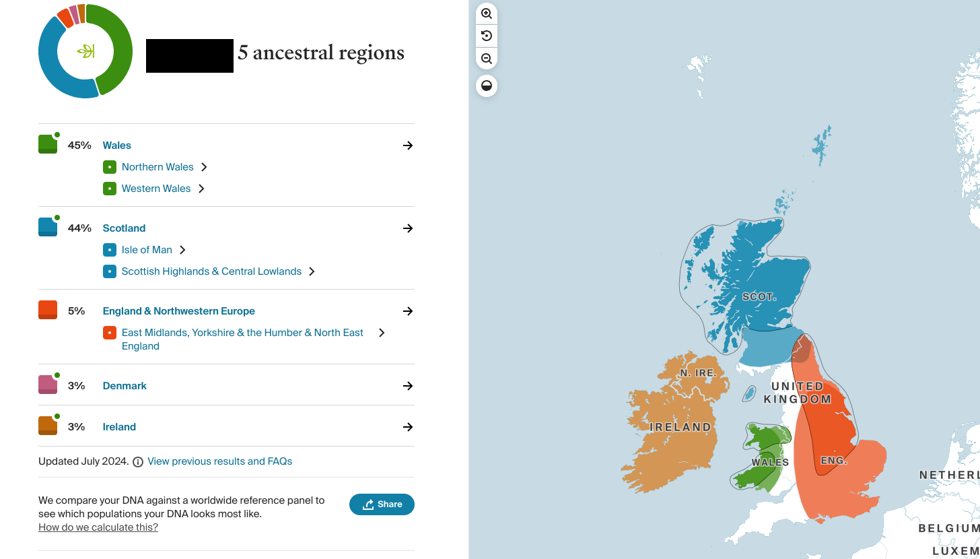The image size is (980, 559).
Task: Click the 5% England percentage
Action: 77,311
